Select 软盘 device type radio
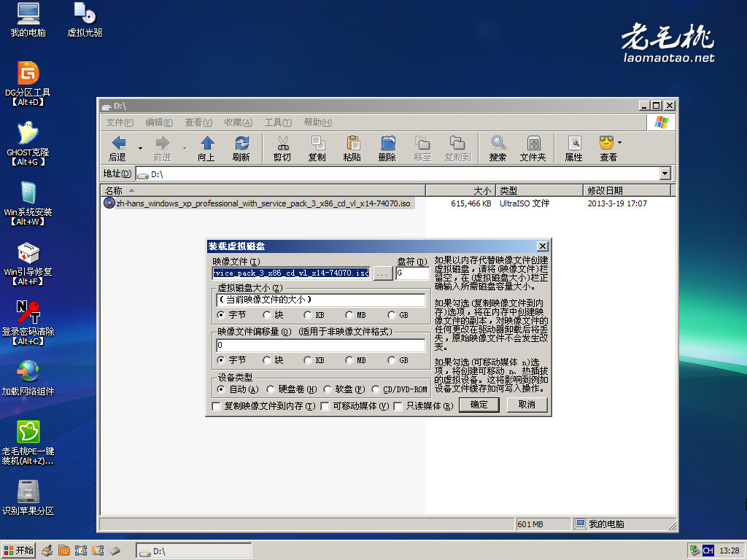Viewport: 747px width, 560px height. coord(328,389)
